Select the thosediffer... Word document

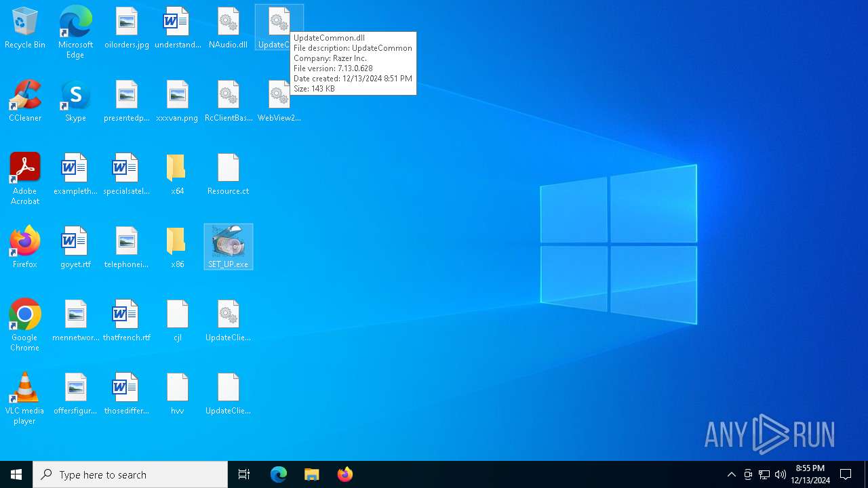(127, 394)
